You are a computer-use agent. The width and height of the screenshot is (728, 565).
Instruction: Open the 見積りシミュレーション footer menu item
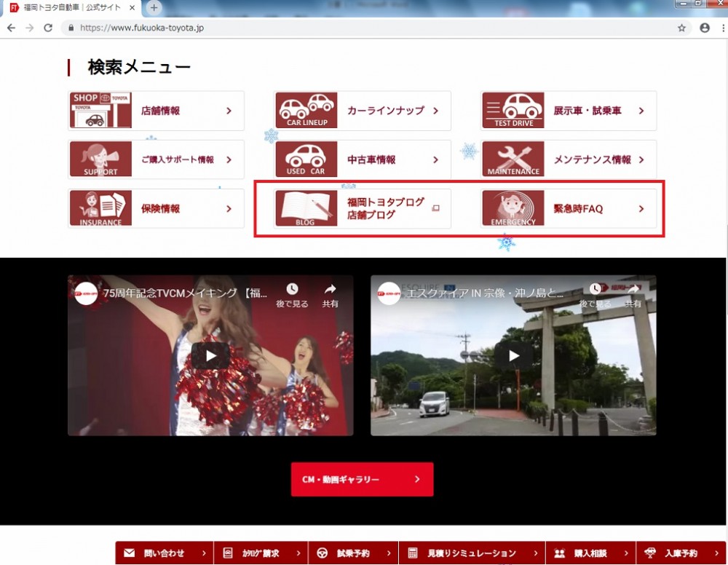[x=472, y=553]
